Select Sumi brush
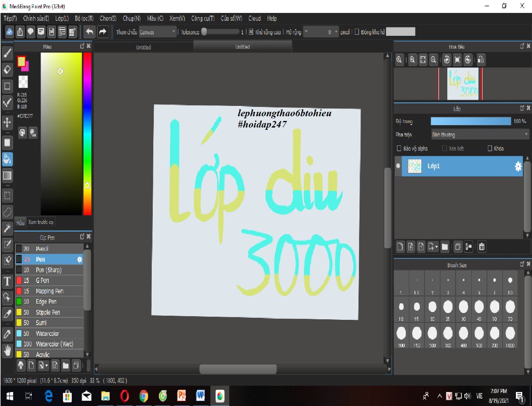 coord(49,322)
